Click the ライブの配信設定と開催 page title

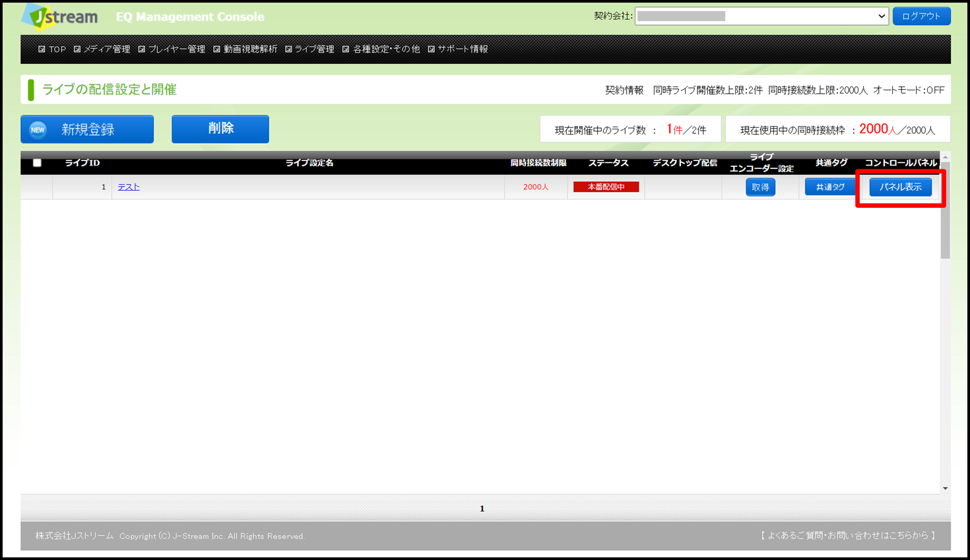110,90
